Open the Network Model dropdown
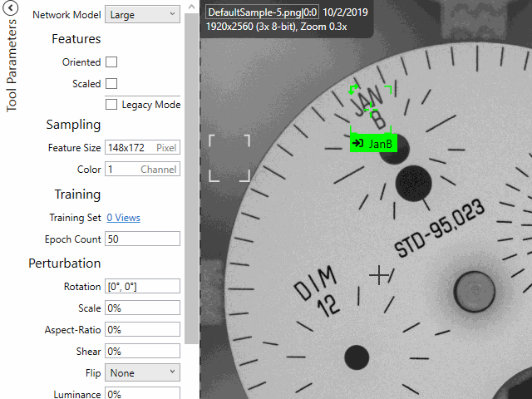Screen dimensions: 532x399 (x=142, y=14)
